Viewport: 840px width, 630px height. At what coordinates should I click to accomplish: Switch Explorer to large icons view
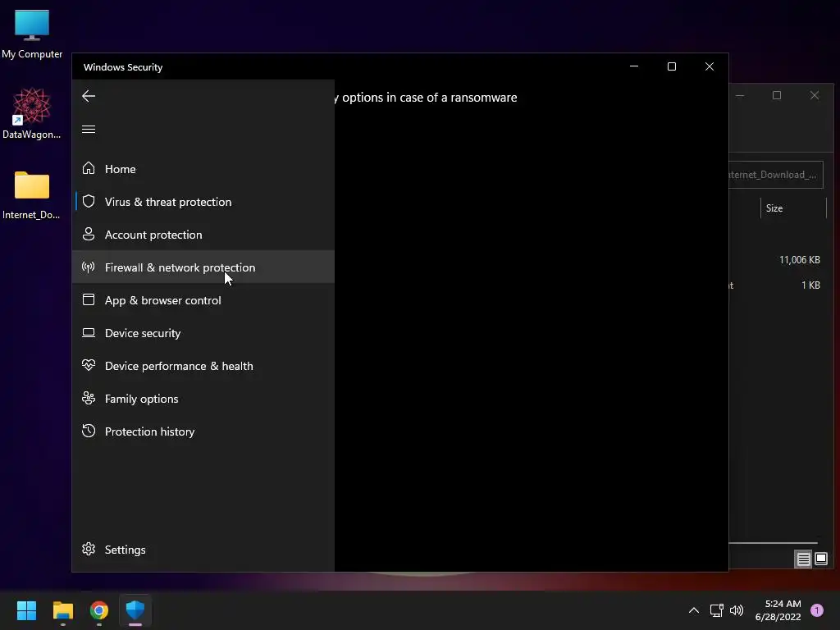coord(820,559)
